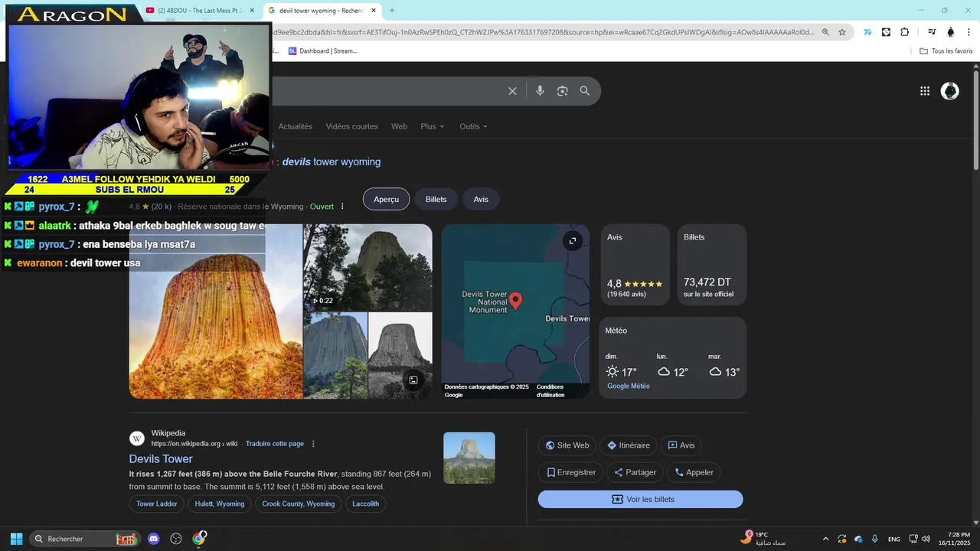Open the Wikipedia result three-dot options
980x551 pixels.
click(313, 444)
